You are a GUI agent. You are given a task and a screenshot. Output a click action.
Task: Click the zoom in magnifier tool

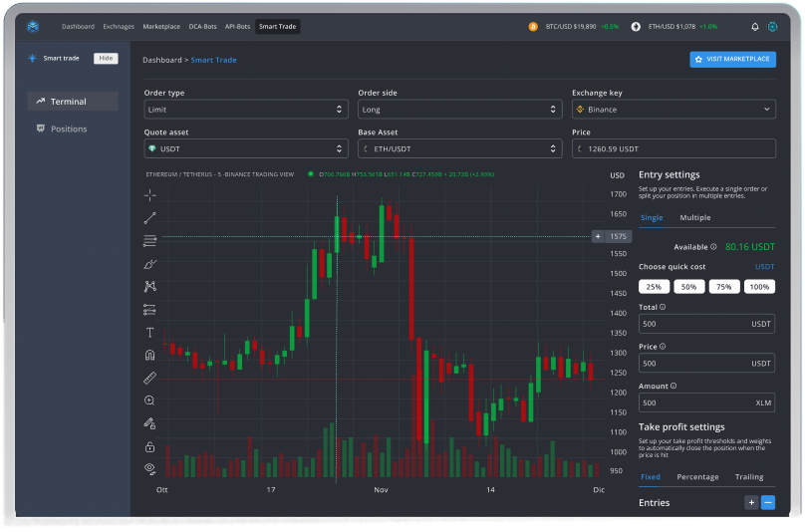coord(150,400)
